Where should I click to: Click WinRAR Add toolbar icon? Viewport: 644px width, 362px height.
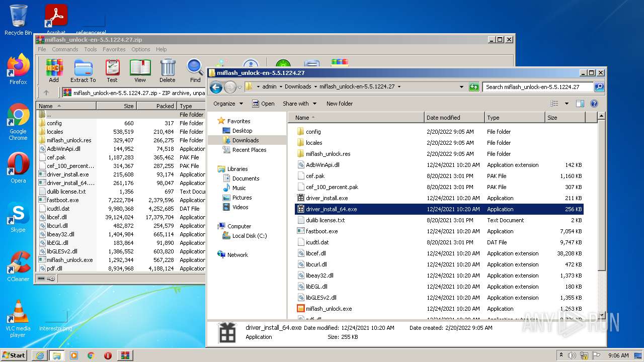point(54,71)
